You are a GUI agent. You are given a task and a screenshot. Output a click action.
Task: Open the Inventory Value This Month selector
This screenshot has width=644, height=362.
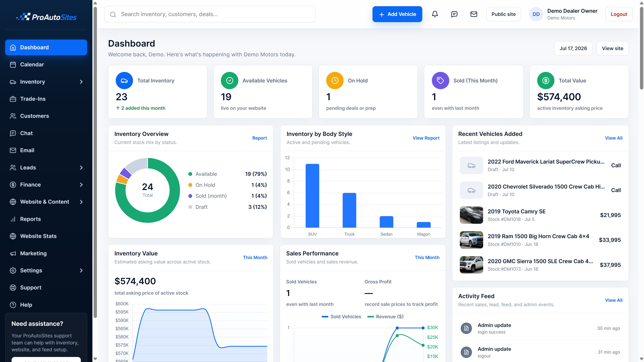pyautogui.click(x=255, y=258)
